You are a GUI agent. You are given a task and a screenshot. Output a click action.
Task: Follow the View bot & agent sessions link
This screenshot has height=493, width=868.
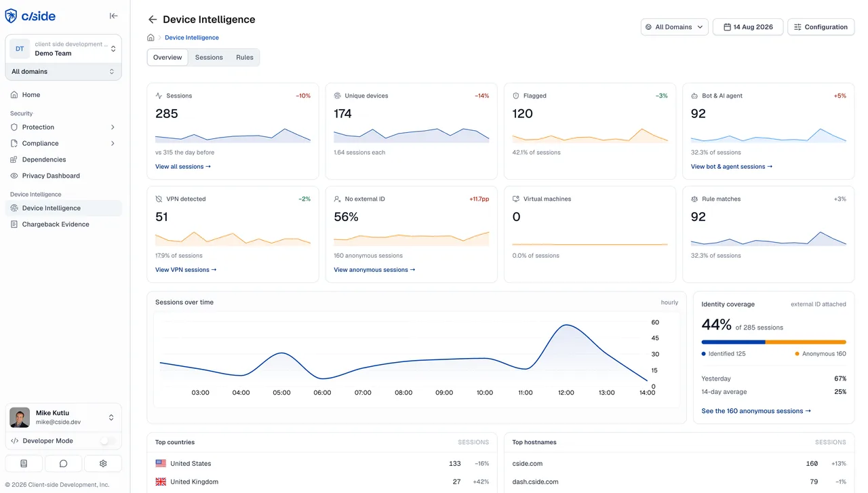(x=732, y=167)
